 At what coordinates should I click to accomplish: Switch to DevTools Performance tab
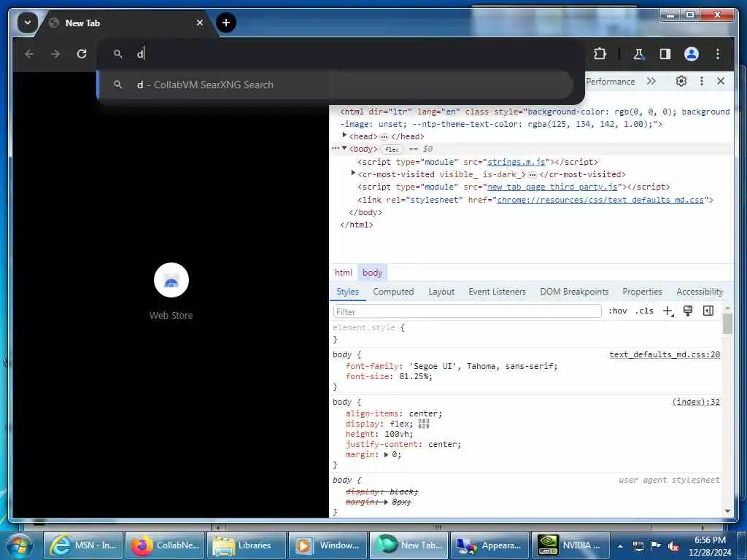(x=611, y=82)
